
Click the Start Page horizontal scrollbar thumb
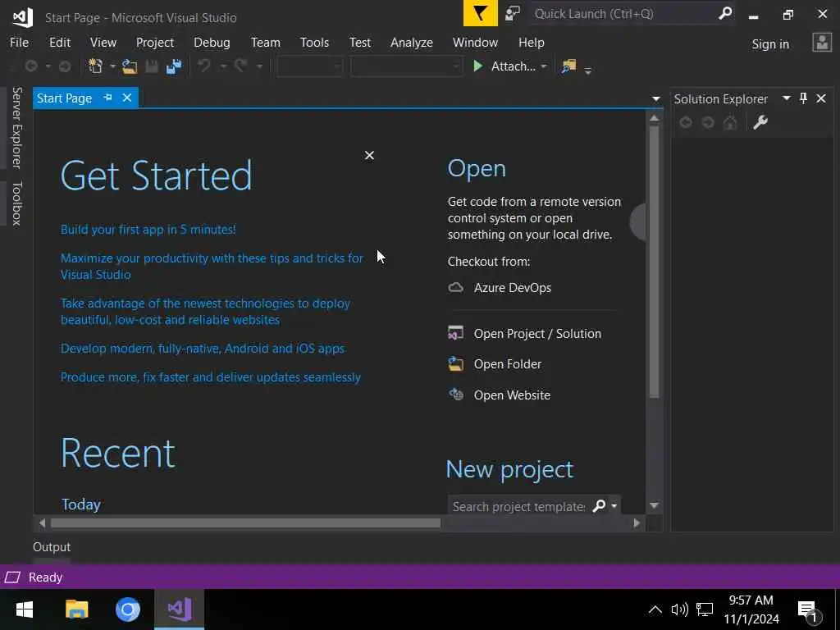245,523
